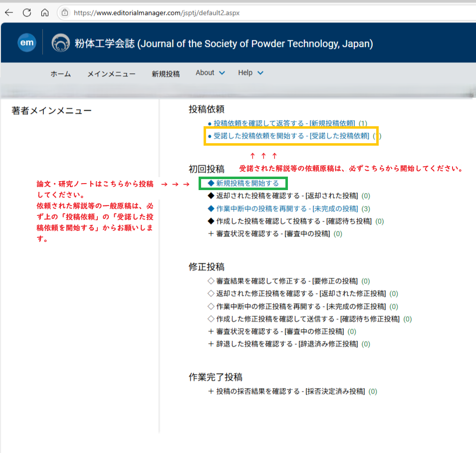Select 新規投稿 in navigation bar
This screenshot has height=453, width=476.
coord(166,74)
